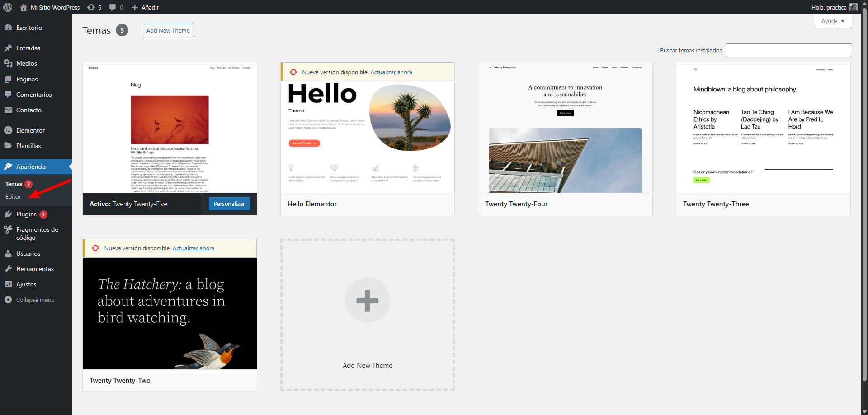Click the Twenty Twenty-Three theme name
The image size is (868, 415).
[716, 204]
